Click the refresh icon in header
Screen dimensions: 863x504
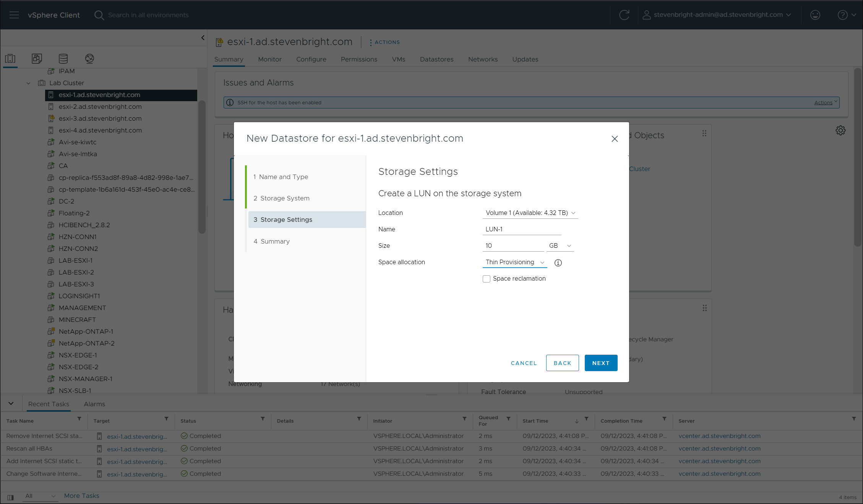coord(624,15)
